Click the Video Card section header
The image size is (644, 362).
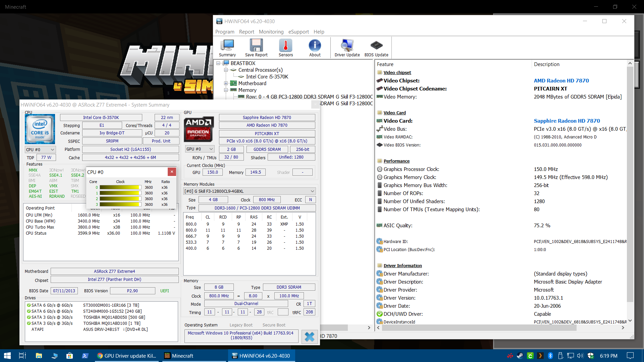coord(394,113)
